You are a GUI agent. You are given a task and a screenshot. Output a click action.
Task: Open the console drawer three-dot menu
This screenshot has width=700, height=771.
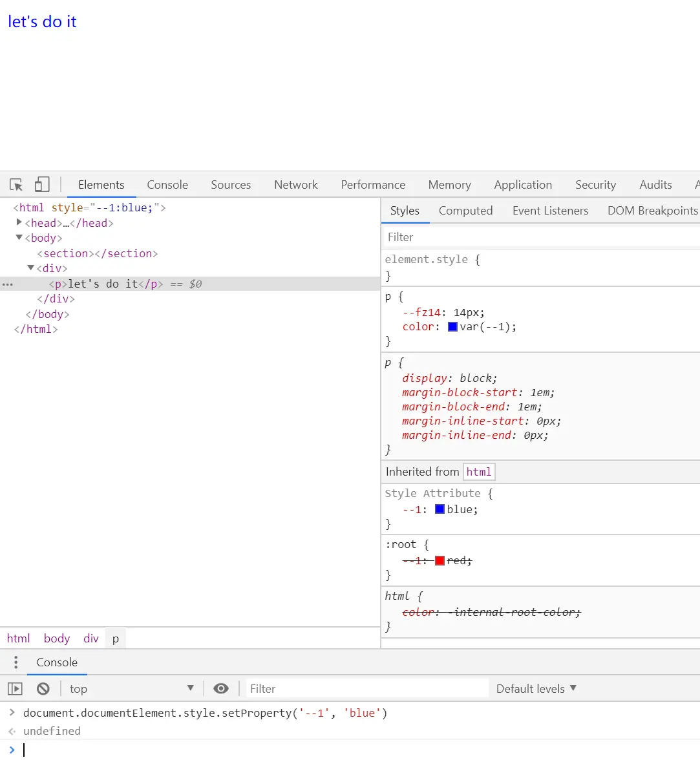point(16,662)
